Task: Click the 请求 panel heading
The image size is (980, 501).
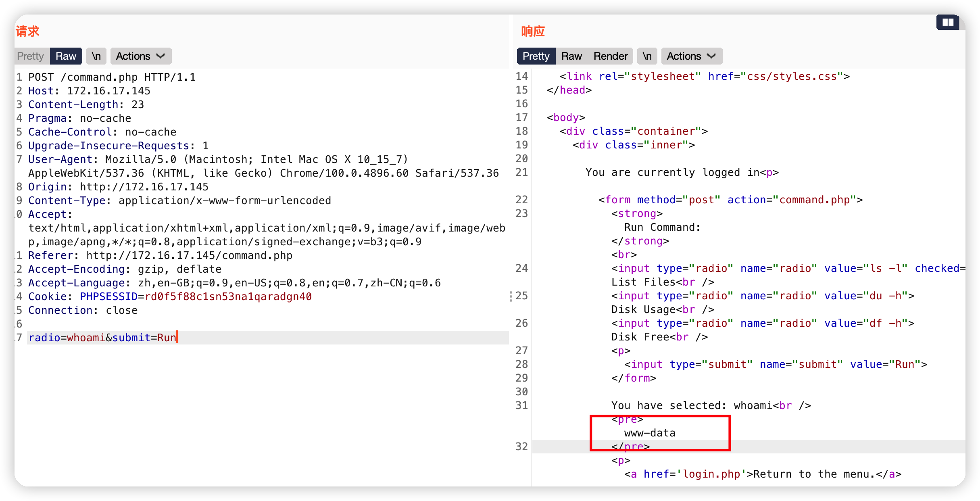Action: [27, 31]
